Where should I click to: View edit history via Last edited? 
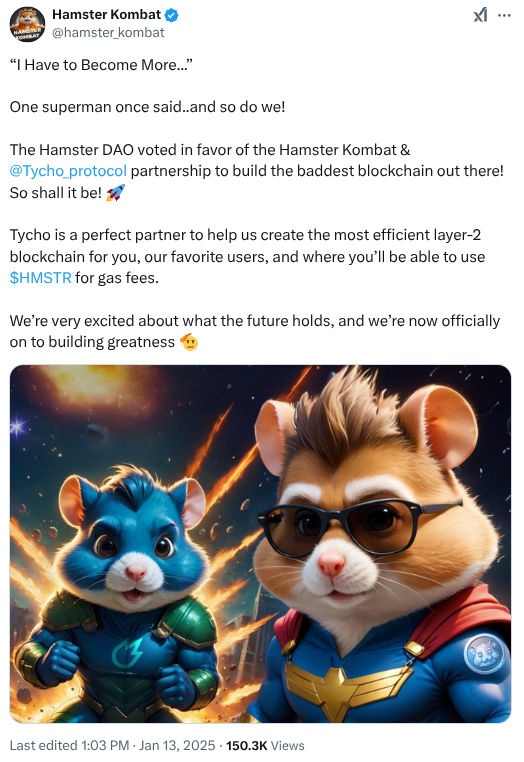[x=43, y=745]
